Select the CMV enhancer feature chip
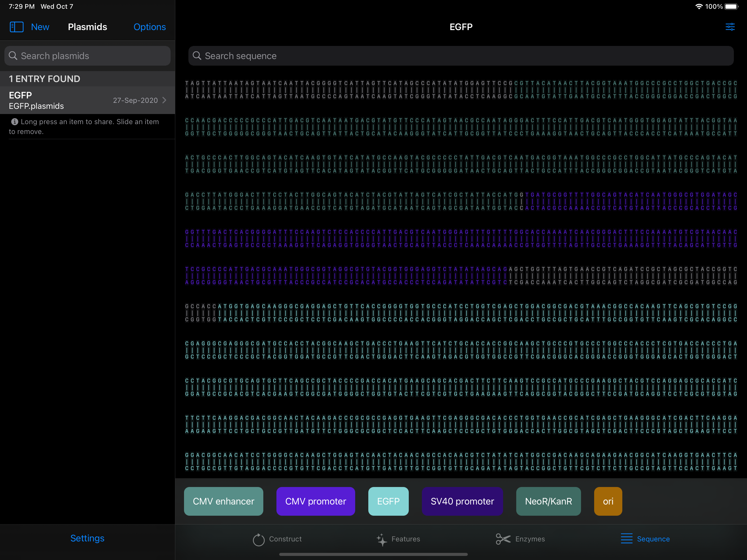747x560 pixels. tap(223, 501)
